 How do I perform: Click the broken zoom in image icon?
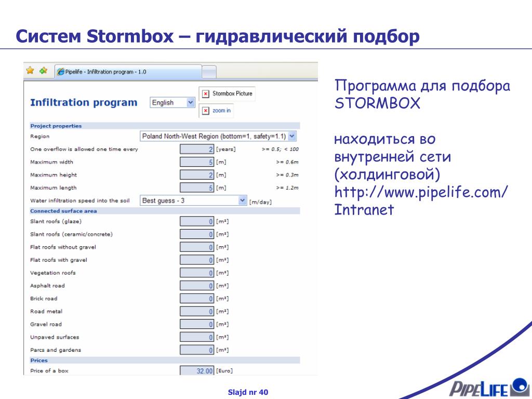(x=206, y=111)
